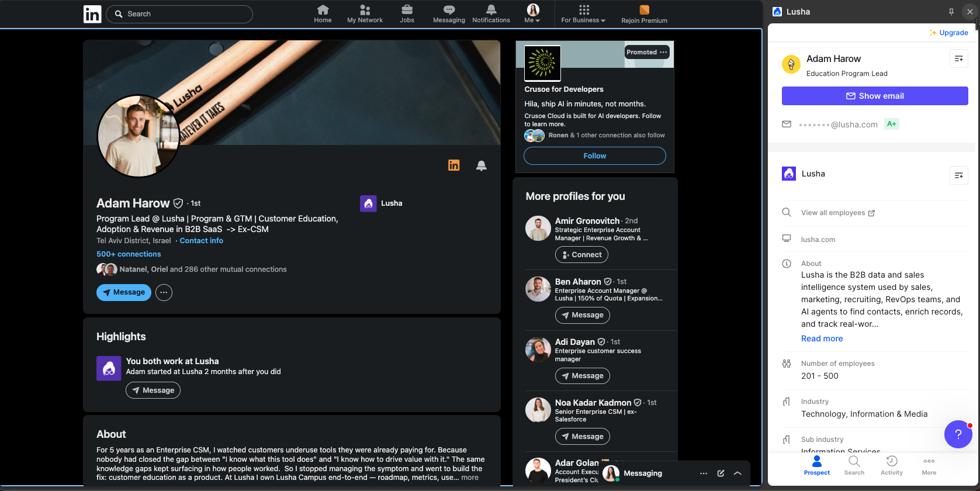
Task: Open lusha.com website link
Action: click(818, 240)
